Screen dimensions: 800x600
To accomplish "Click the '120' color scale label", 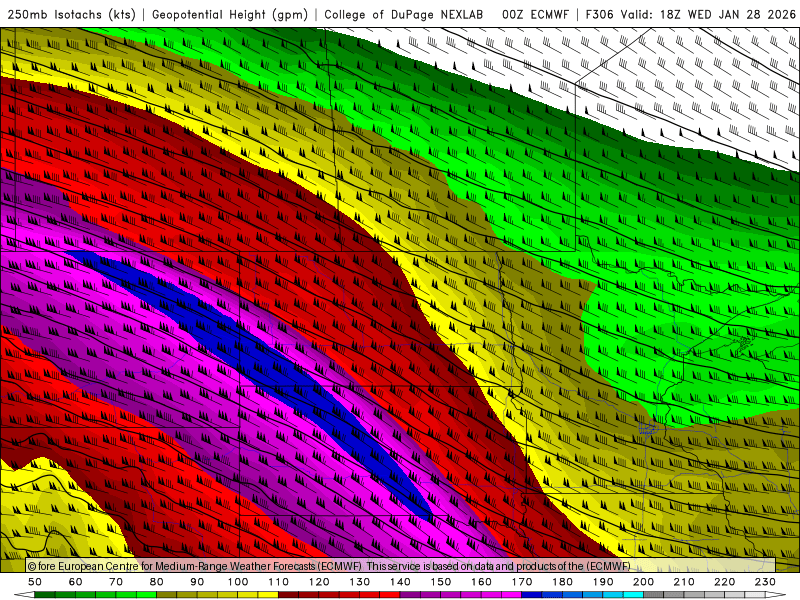I will [x=319, y=582].
